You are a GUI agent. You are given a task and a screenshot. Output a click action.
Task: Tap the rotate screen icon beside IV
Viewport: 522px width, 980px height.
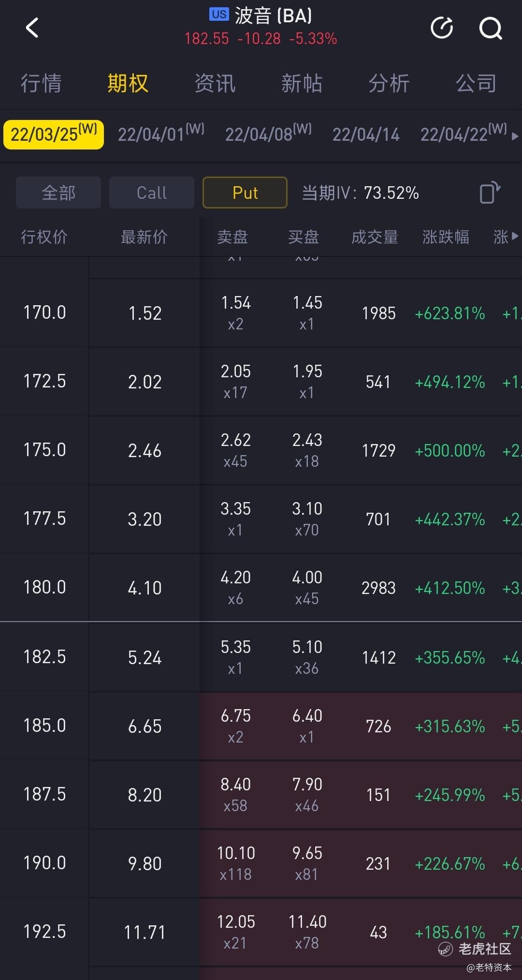click(490, 193)
